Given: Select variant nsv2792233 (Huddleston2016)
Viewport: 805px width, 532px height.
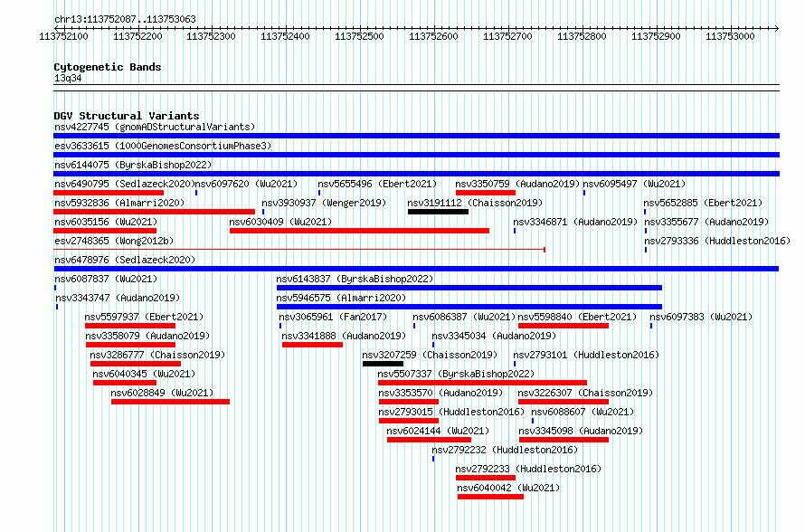Looking at the screenshot, I should 529,469.
